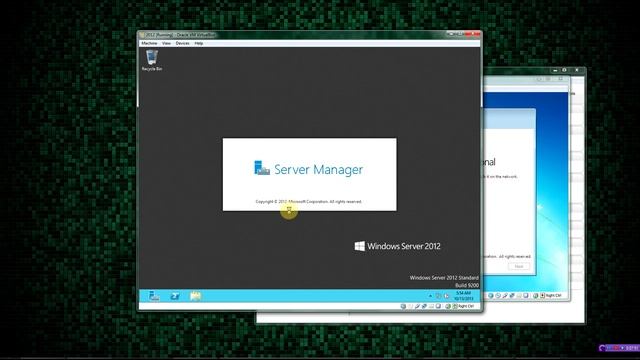Click virtualization indicator in front VM status bar
Image resolution: width=640 pixels, height=360 pixels.
coord(448,306)
